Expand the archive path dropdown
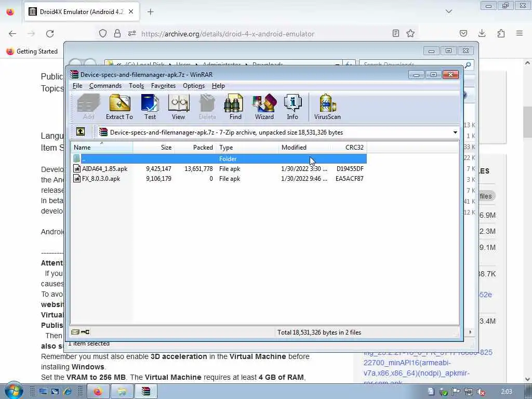 [455, 132]
